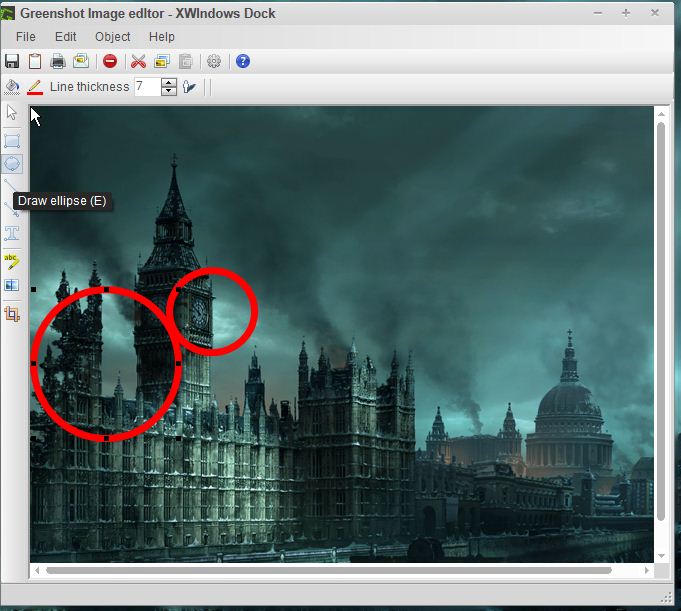Open the red line color picker

pos(35,87)
